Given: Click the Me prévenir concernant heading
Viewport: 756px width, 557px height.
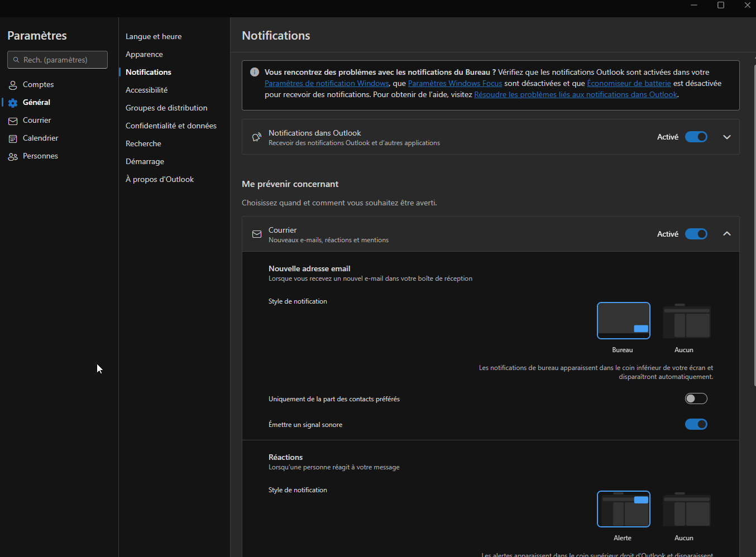Looking at the screenshot, I should pyautogui.click(x=290, y=184).
